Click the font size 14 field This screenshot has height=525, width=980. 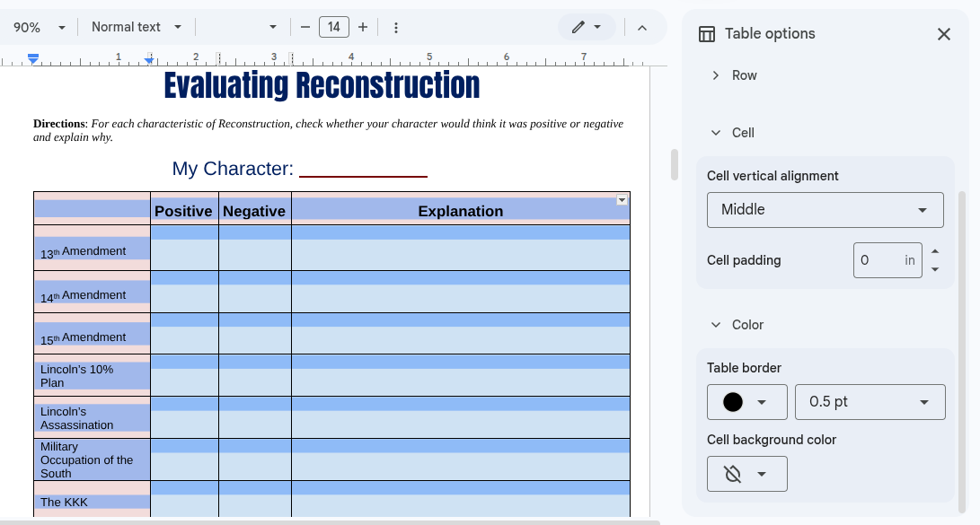[x=334, y=27]
